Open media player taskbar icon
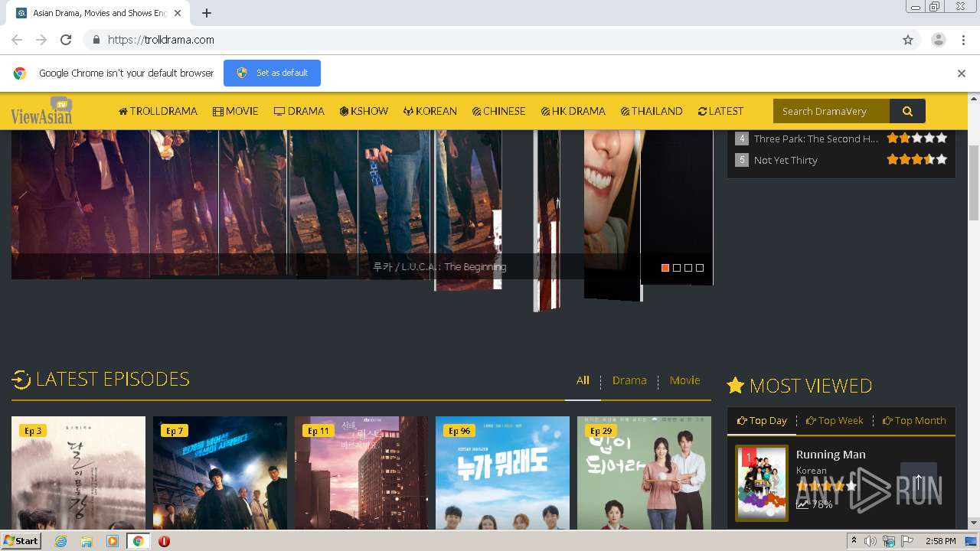 point(113,541)
